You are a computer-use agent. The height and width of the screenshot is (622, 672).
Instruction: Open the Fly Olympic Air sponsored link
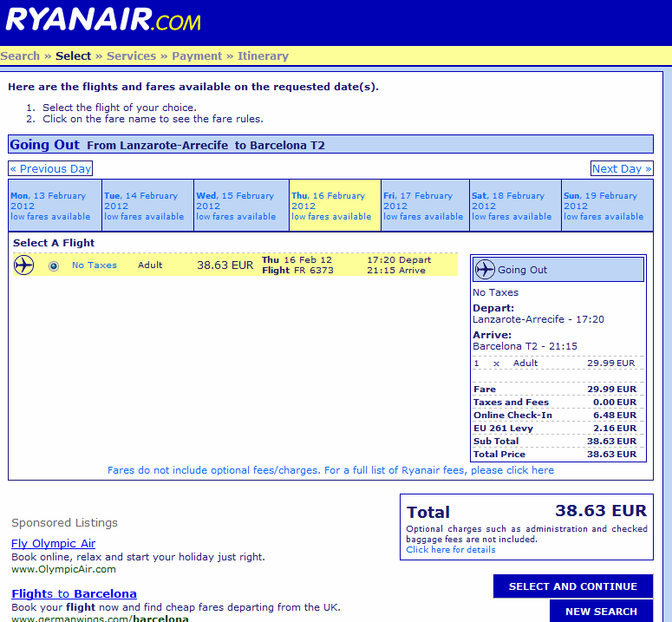click(x=53, y=544)
